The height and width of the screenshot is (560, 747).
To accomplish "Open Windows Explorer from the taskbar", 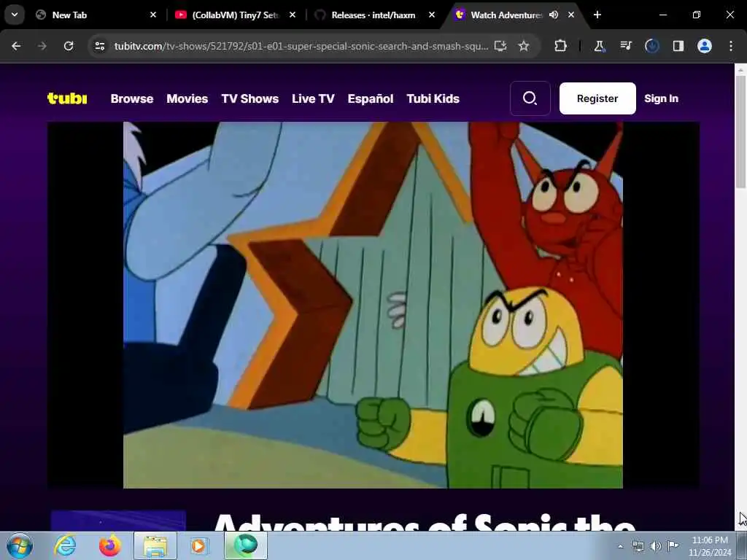I will tap(155, 545).
